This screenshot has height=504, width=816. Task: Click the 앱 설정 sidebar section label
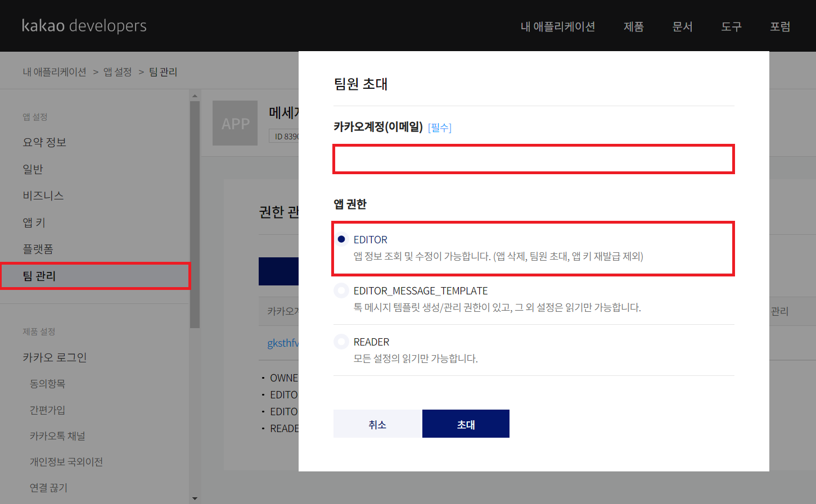tap(35, 117)
